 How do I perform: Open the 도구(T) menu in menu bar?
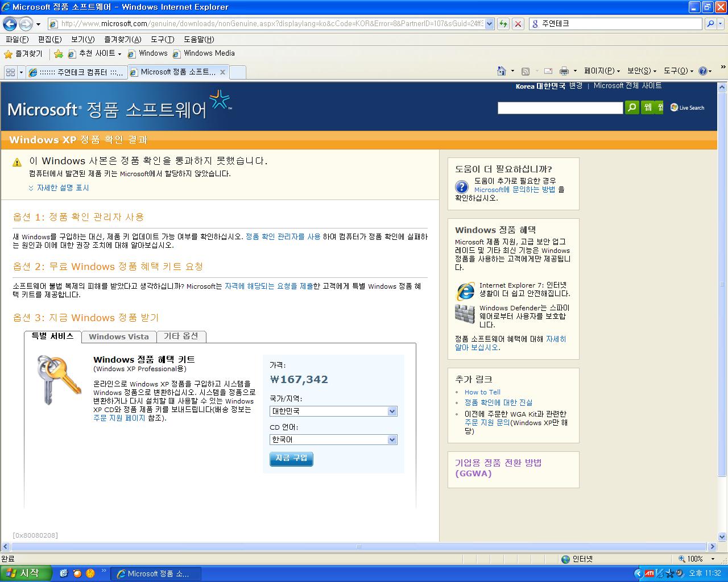(x=162, y=39)
